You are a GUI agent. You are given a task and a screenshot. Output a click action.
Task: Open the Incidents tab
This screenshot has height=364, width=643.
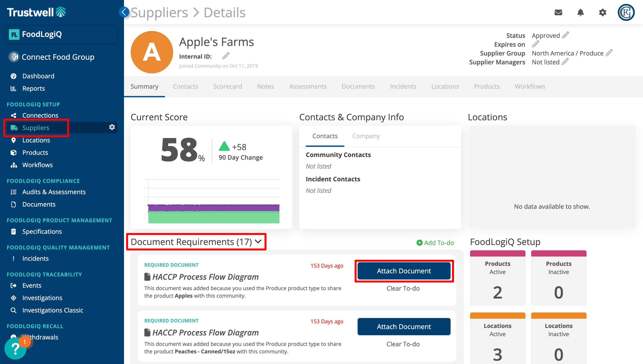click(403, 86)
